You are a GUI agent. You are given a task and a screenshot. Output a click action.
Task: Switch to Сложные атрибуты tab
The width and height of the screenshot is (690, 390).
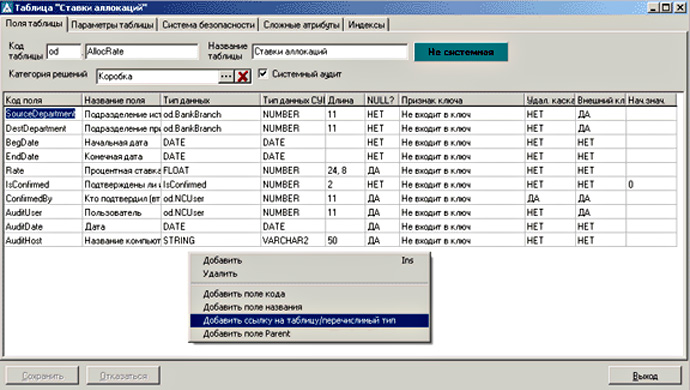click(x=301, y=25)
